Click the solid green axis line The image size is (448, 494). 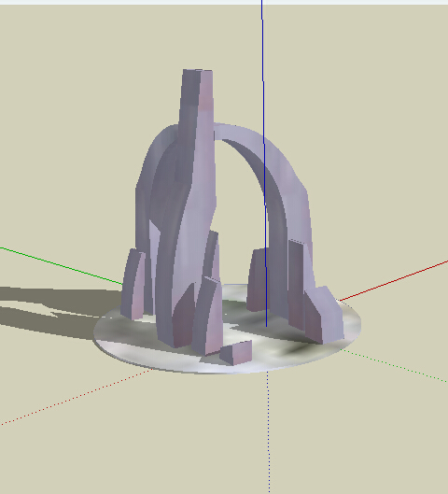click(x=62, y=266)
